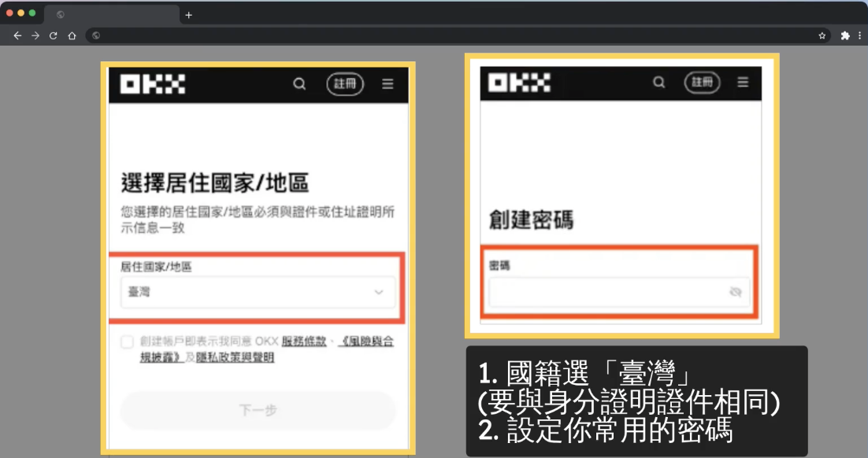Toggle password visibility eye icon
Screen dimensions: 868x458
(735, 292)
